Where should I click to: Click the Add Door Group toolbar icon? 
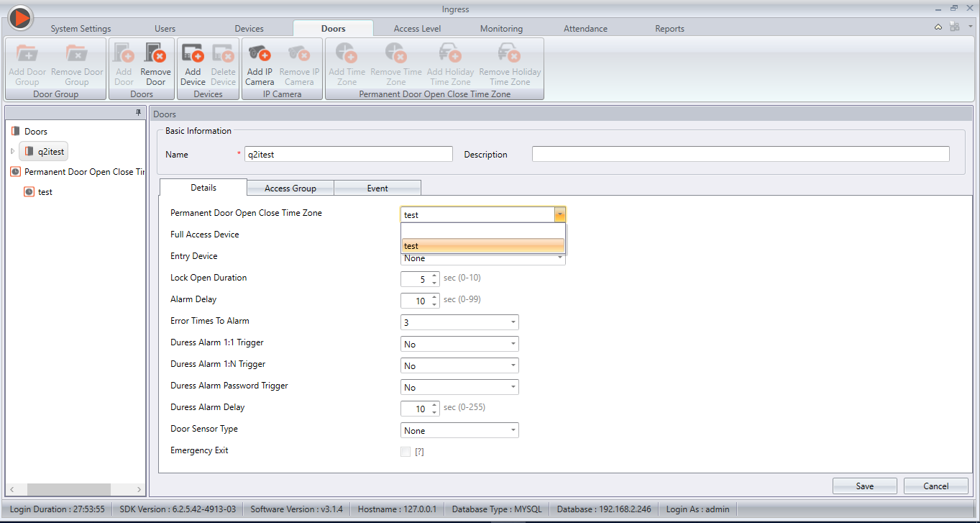tap(27, 53)
